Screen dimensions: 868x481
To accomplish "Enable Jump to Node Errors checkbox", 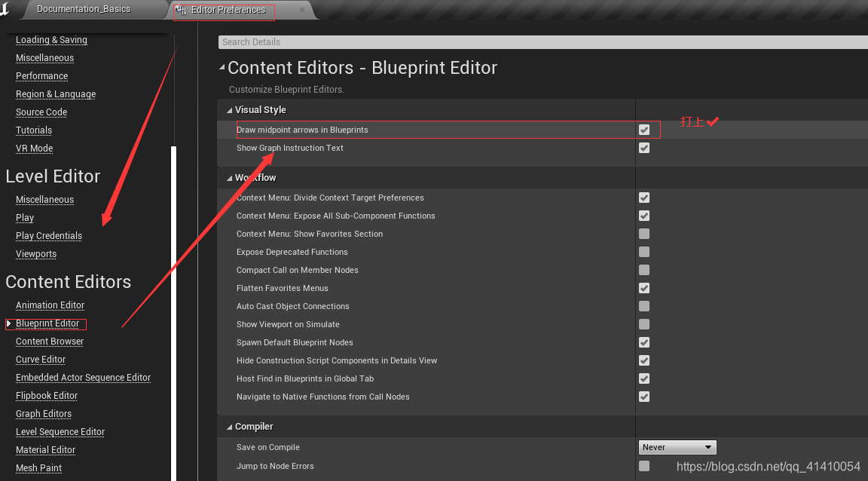I will point(643,466).
